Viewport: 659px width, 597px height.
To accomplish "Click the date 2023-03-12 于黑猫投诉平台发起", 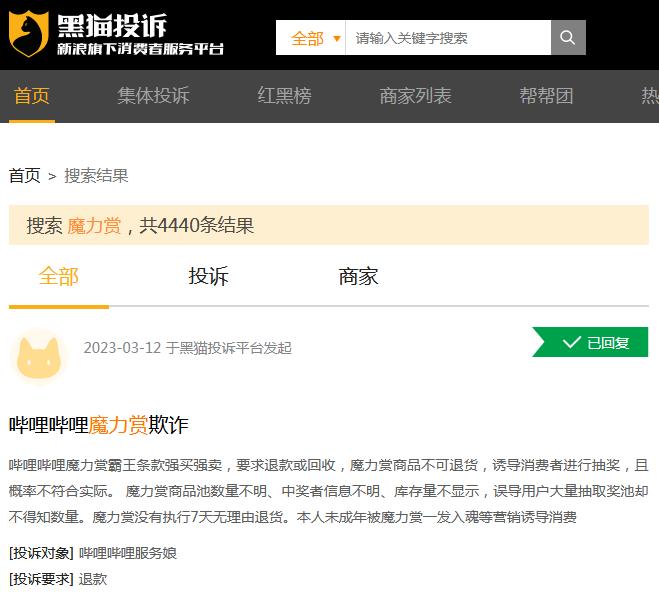I will pos(187,348).
